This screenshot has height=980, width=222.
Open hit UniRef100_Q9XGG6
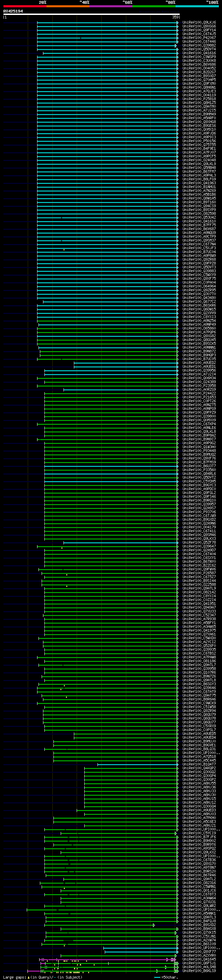199,26
